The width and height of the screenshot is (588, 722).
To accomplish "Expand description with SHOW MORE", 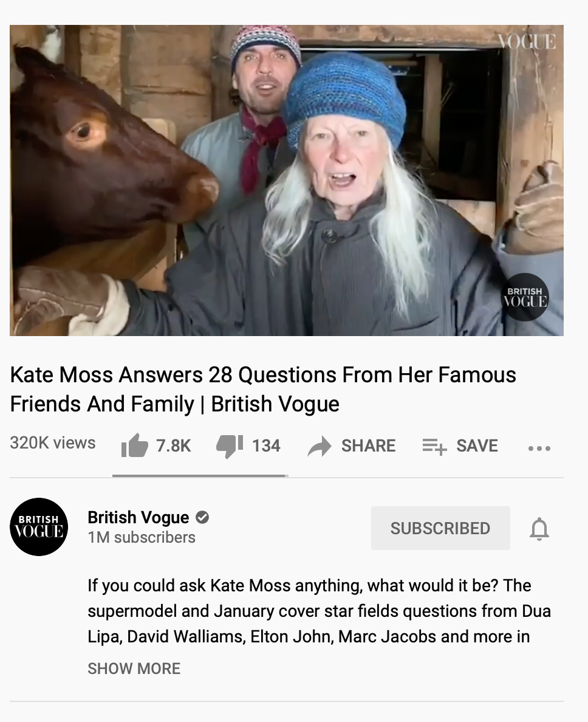I will [134, 669].
